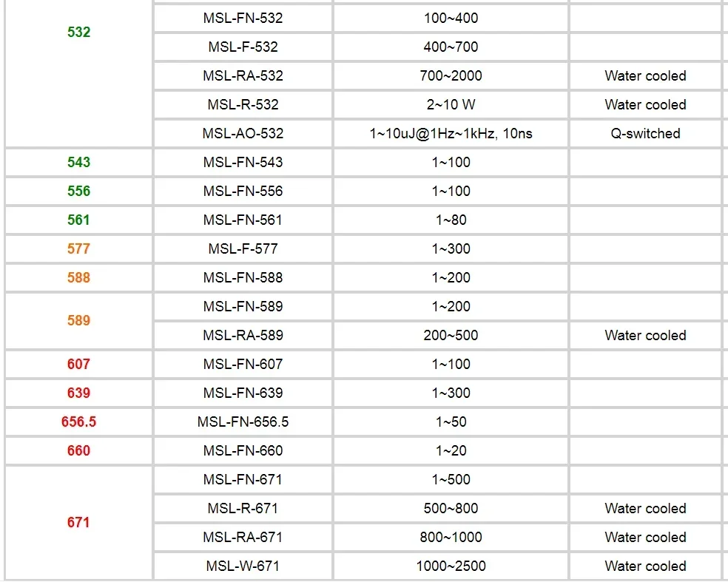Click the Q-switched remark cell

645,133
